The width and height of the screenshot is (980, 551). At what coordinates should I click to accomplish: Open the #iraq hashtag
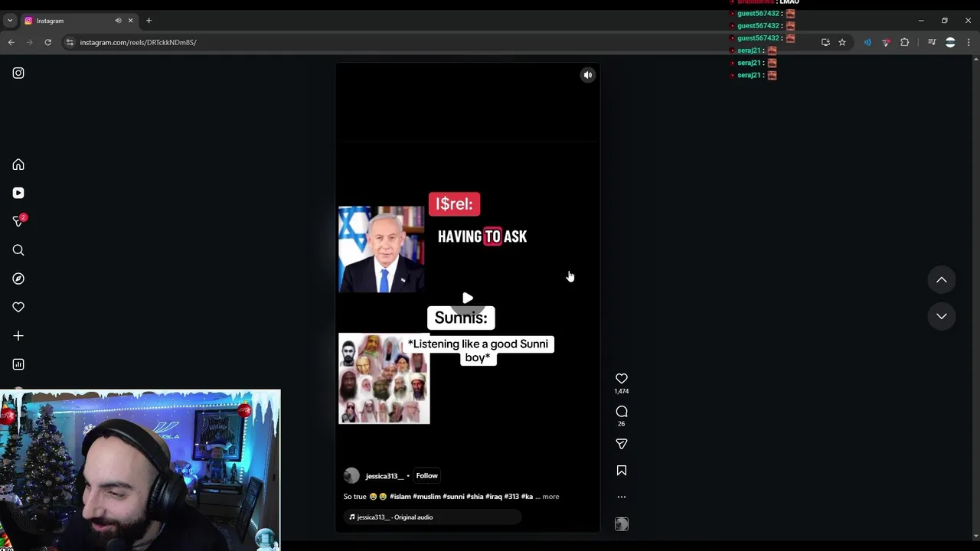494,497
